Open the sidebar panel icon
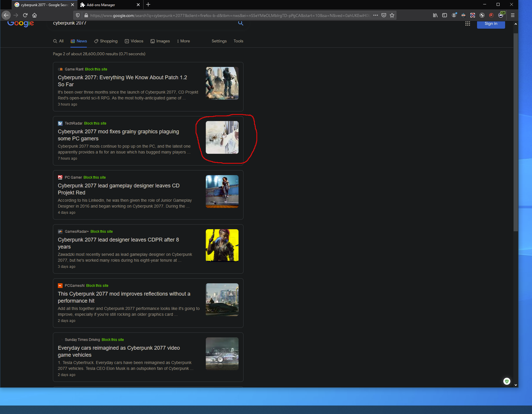Viewport: 532px width, 414px height. (445, 15)
